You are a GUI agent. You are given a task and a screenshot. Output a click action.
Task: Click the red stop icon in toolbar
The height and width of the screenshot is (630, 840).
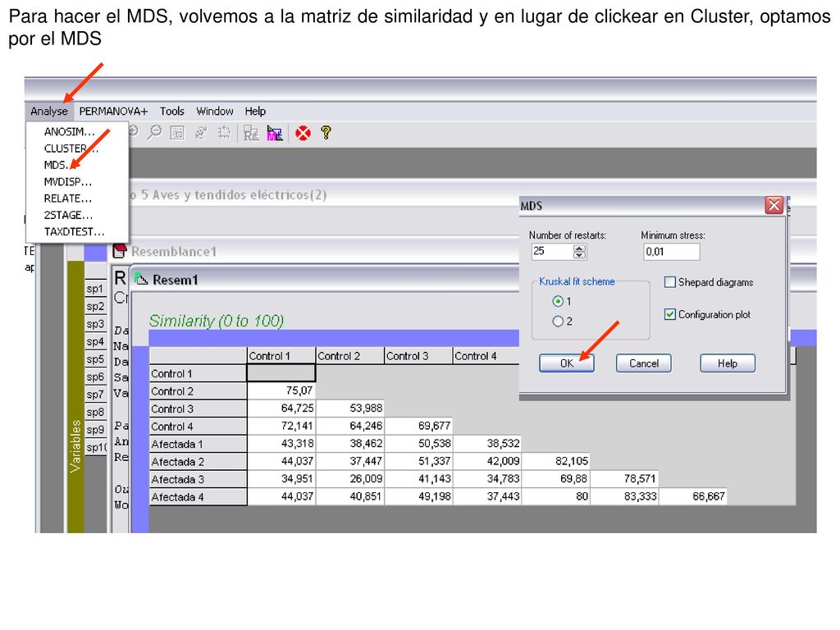pyautogui.click(x=303, y=133)
